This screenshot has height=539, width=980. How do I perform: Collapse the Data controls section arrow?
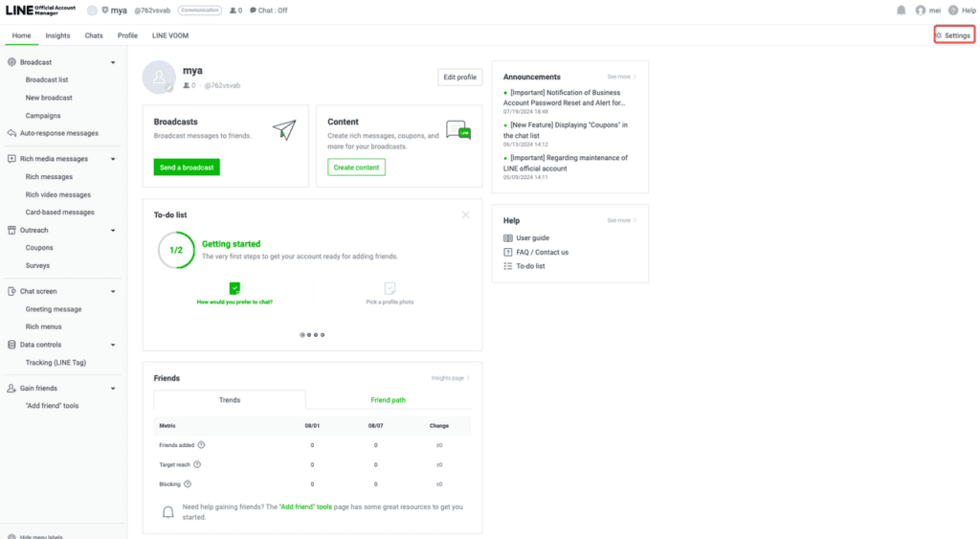coord(113,345)
